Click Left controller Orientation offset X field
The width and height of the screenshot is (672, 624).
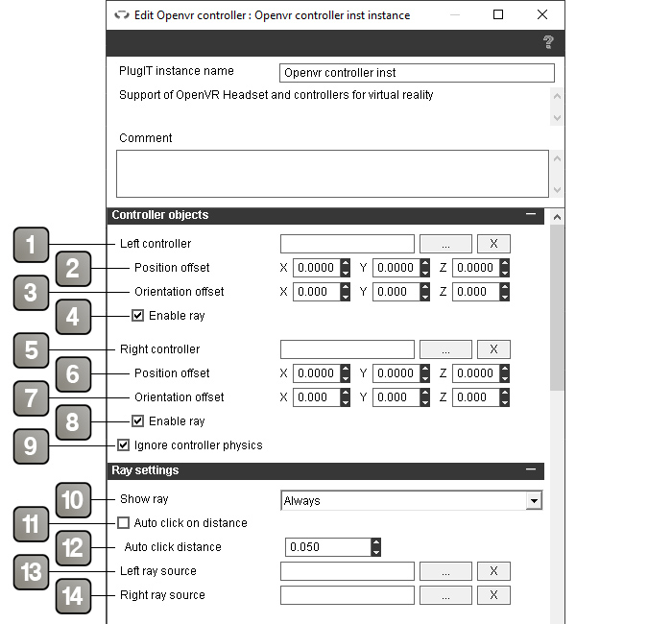click(x=317, y=292)
